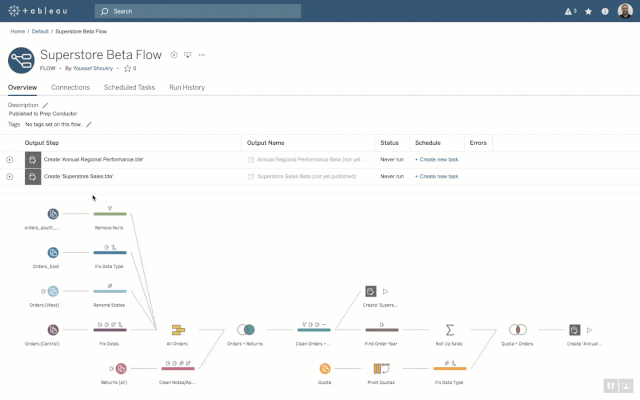The image size is (640, 400).
Task: Switch to Overview tab
Action: (x=22, y=87)
